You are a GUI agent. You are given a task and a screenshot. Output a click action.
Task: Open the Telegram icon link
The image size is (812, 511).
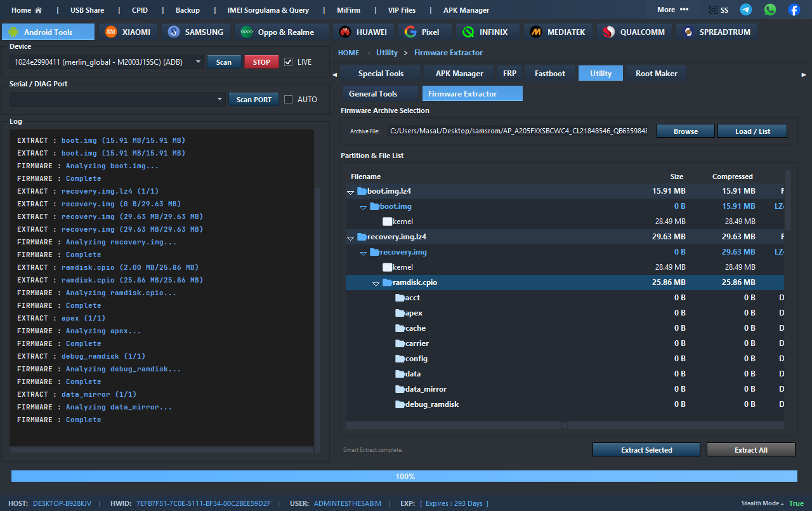pyautogui.click(x=746, y=10)
